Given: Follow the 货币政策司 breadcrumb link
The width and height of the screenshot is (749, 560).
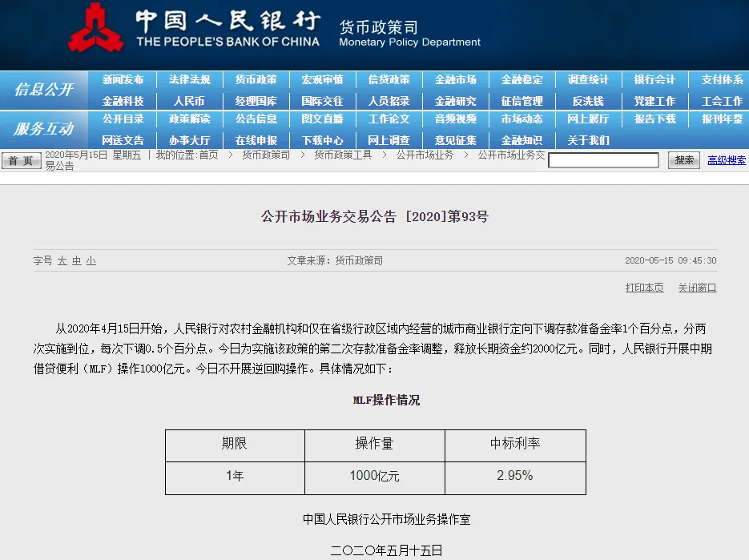Looking at the screenshot, I should coord(266,155).
